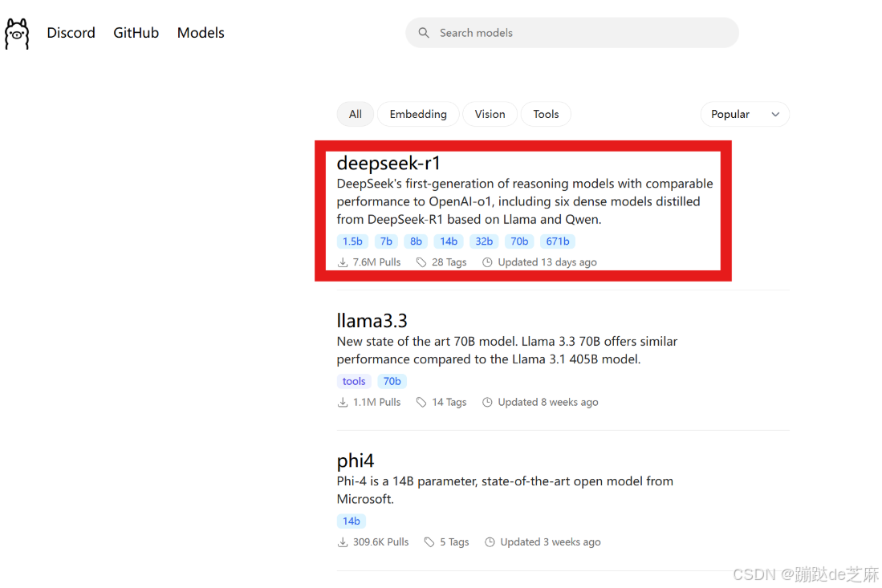Select the Vision filter tab
Screen dimensions: 882x588
click(x=490, y=114)
